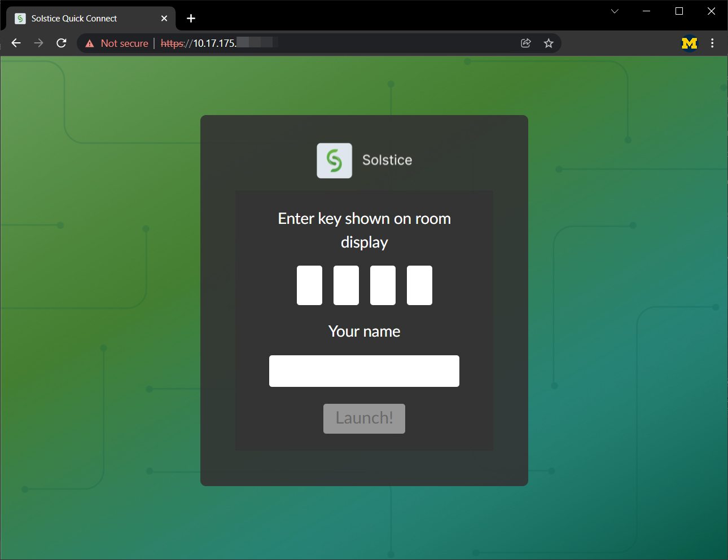The height and width of the screenshot is (560, 728).
Task: Click the forward navigation arrow
Action: (38, 43)
